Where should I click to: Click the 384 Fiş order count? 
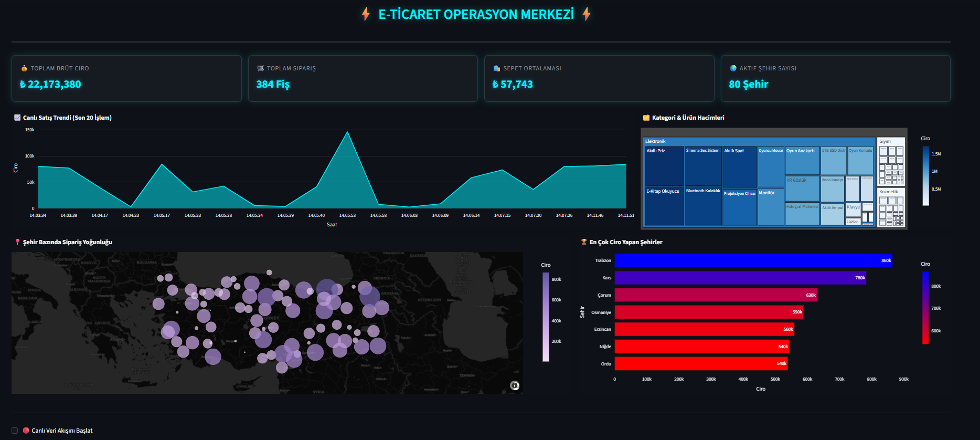[273, 84]
